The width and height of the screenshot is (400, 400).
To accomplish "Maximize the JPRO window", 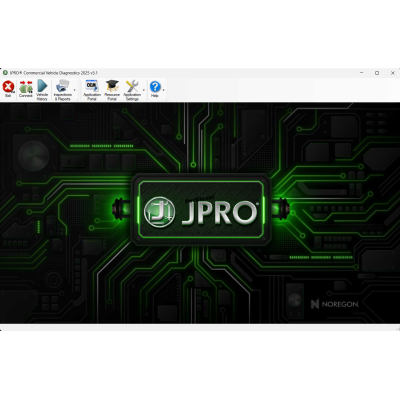I will click(377, 73).
